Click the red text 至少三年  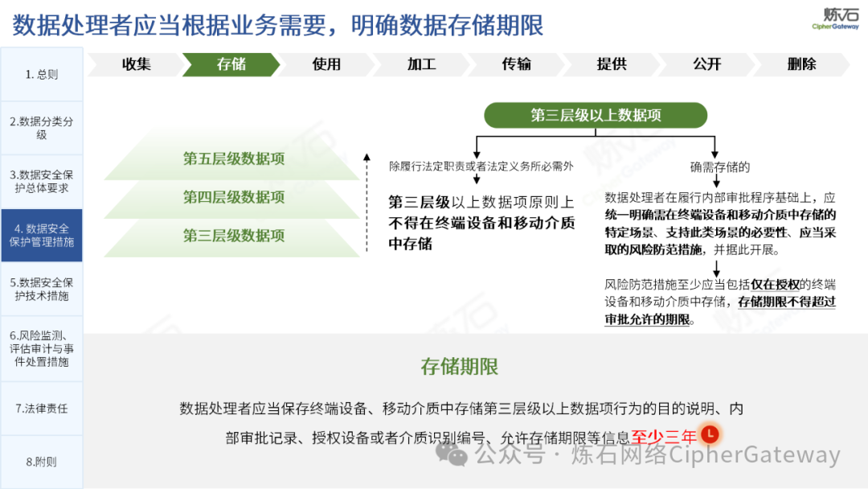(664, 437)
